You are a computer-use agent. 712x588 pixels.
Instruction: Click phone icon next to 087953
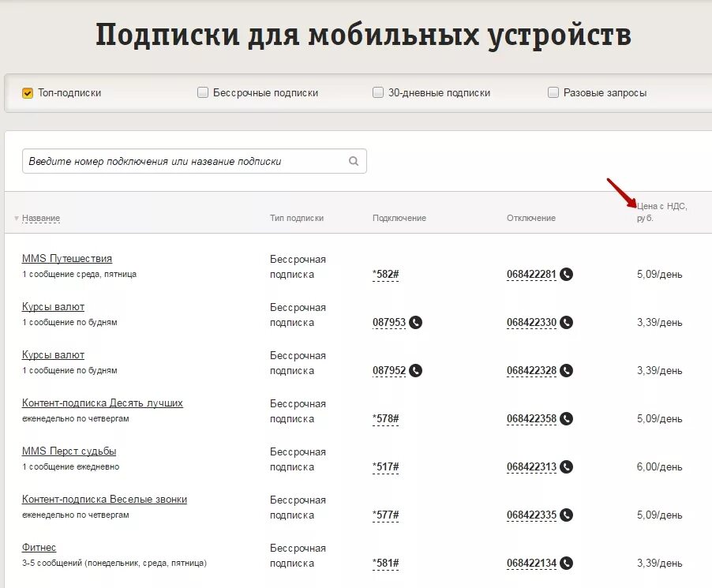tap(415, 322)
